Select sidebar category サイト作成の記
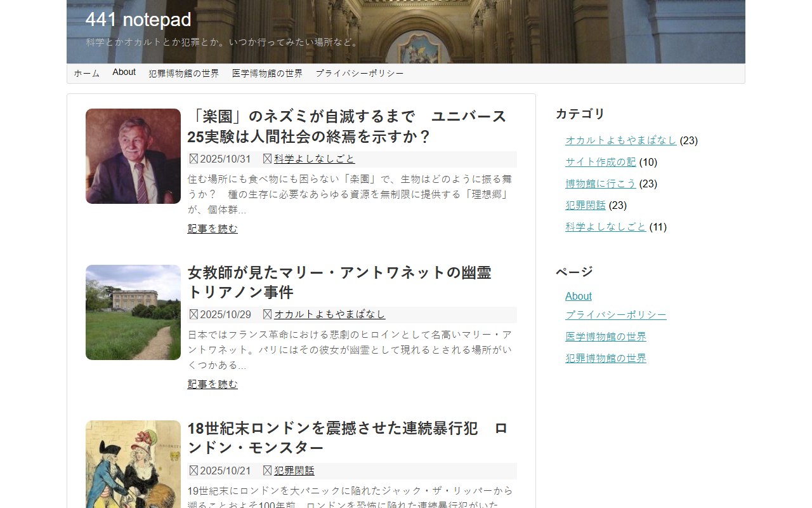This screenshot has height=508, width=812. click(601, 162)
